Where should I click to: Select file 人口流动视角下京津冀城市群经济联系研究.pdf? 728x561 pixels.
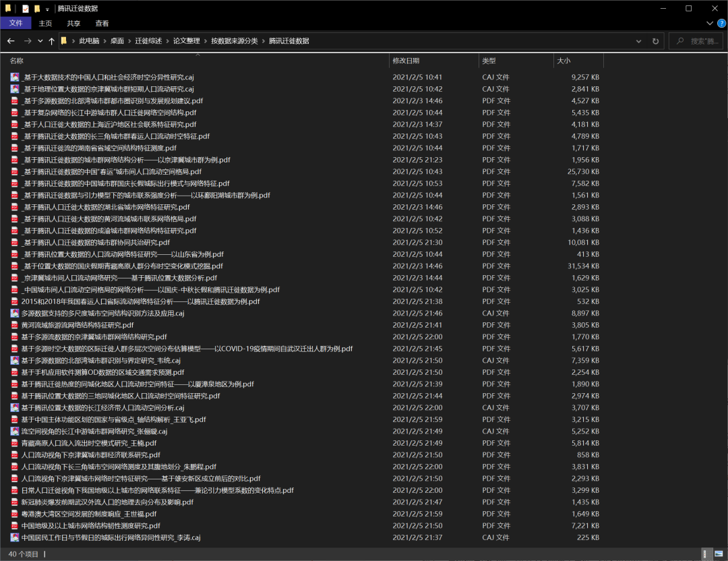click(91, 454)
